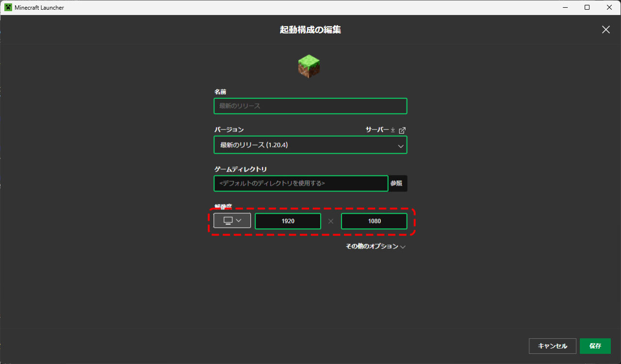Click the 保存 button to save profile
Image resolution: width=621 pixels, height=364 pixels.
595,346
